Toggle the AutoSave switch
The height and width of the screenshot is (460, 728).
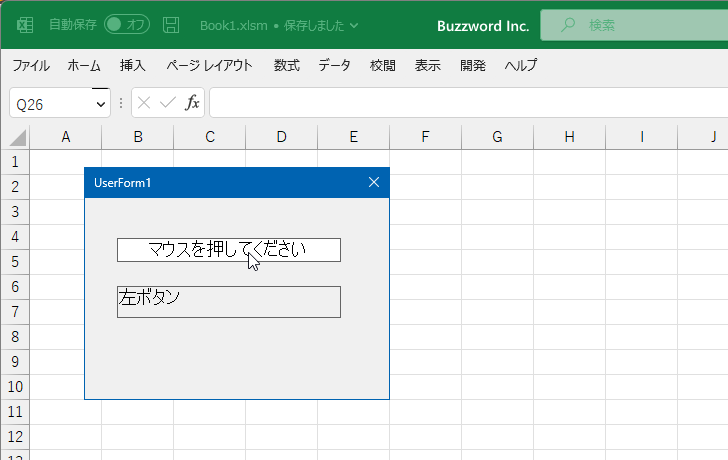[x=127, y=25]
